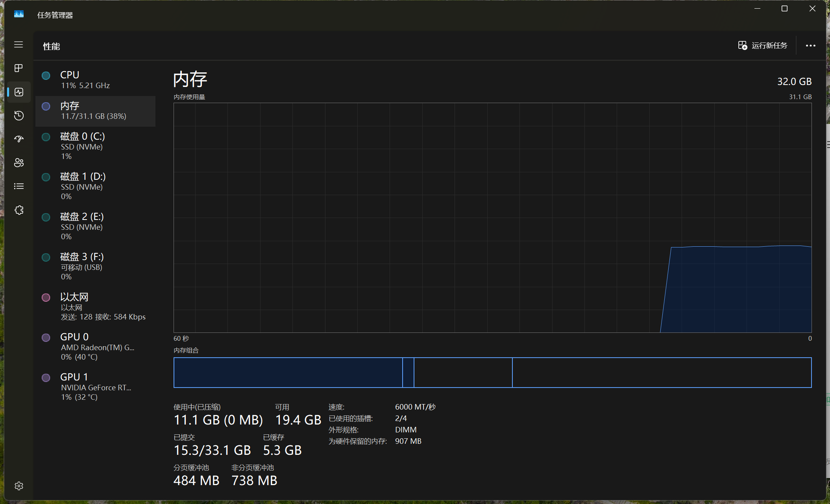Select Disk 3 (F:) removable USB entry

coord(95,266)
